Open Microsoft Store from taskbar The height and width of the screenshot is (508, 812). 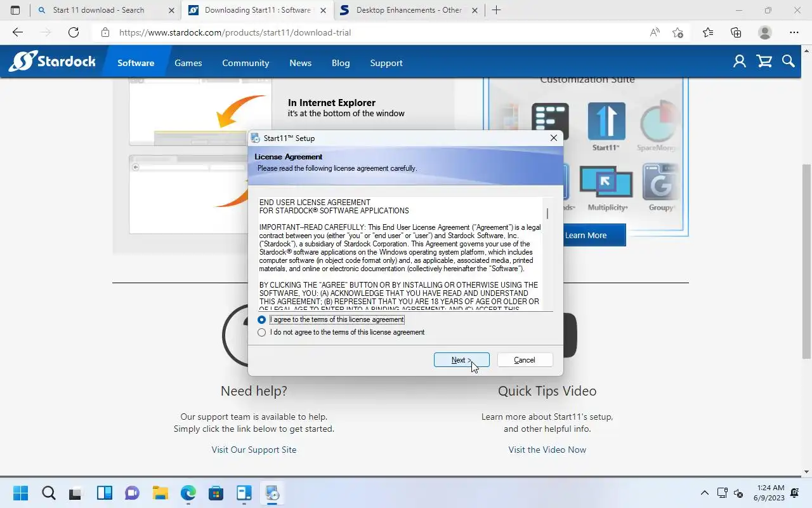click(x=216, y=493)
